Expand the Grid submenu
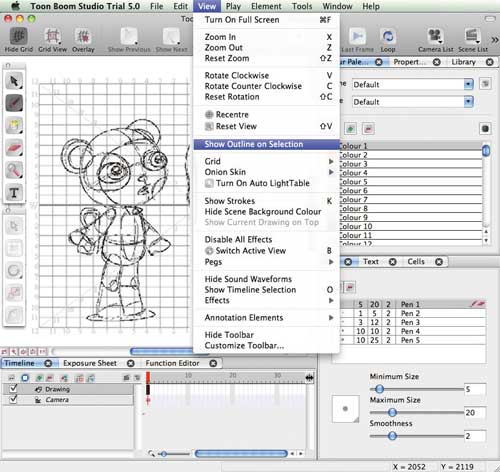Image resolution: width=500 pixels, height=472 pixels. tap(266, 161)
